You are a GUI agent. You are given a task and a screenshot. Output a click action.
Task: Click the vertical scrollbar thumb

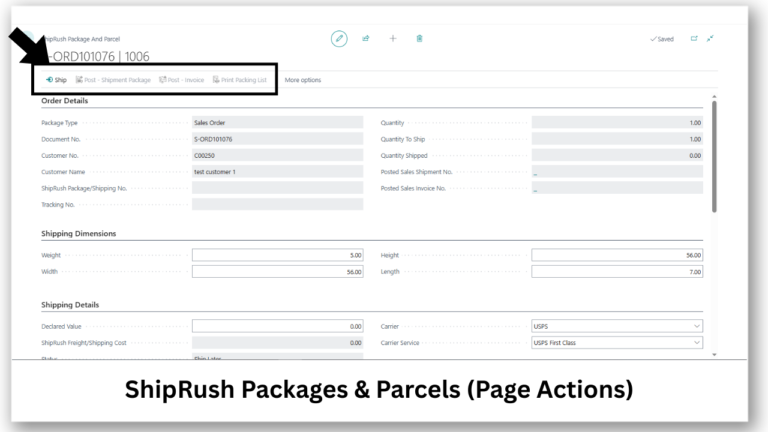pos(714,157)
